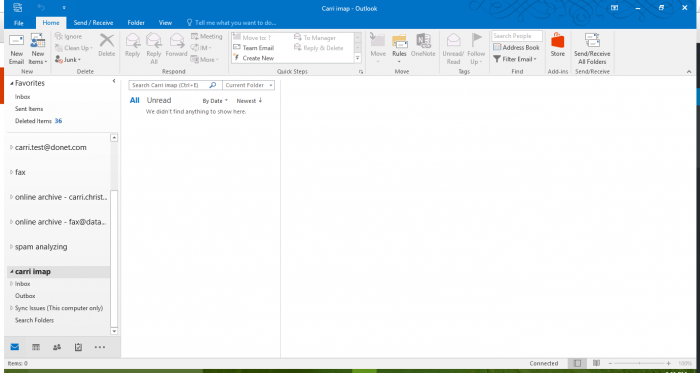Click the Team Email quick step
This screenshot has height=373, width=700.
click(254, 48)
